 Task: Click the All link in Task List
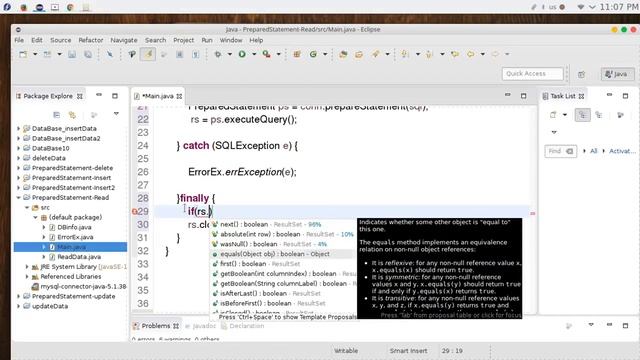[x=593, y=151]
